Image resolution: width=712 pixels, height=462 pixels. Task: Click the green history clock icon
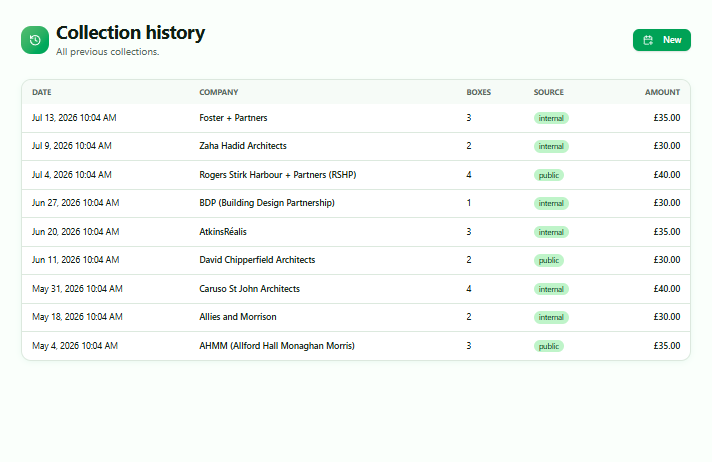click(35, 40)
